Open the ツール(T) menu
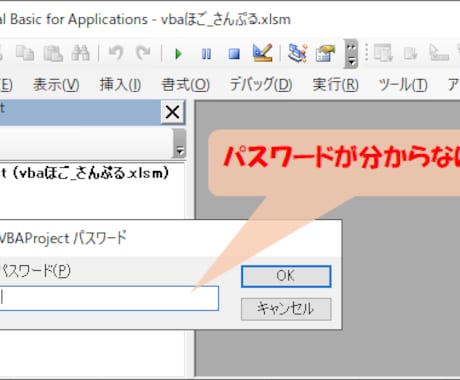 pyautogui.click(x=403, y=85)
